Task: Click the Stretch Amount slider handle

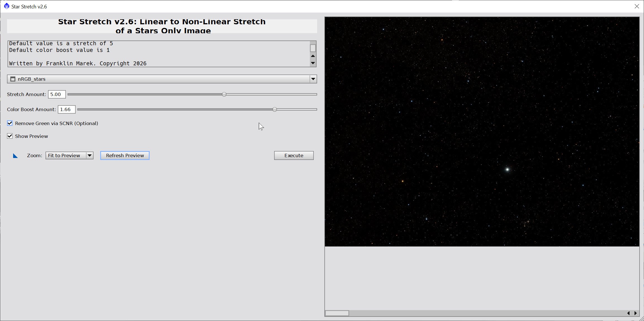Action: [x=224, y=94]
